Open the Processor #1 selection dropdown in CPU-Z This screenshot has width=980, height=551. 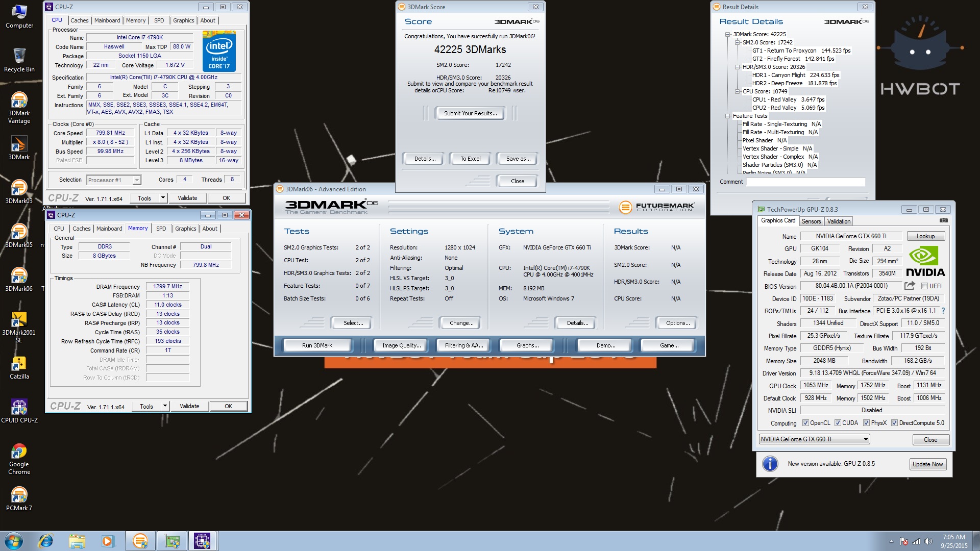point(113,180)
